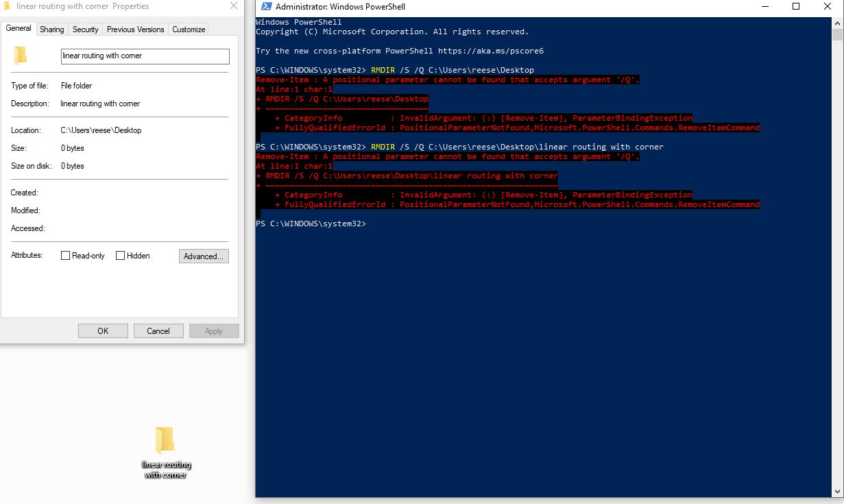Switch to the Previous Versions tab
Image resolution: width=844 pixels, height=504 pixels.
pos(135,29)
